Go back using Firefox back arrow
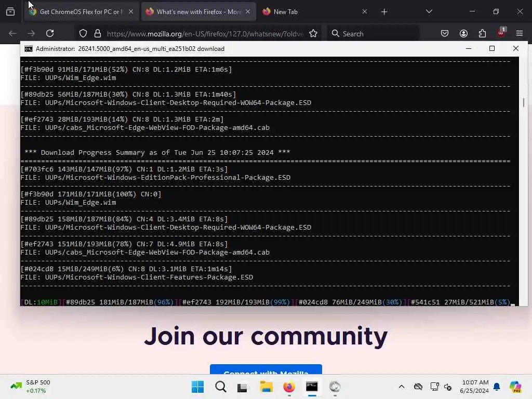The width and height of the screenshot is (532, 399). pos(12,34)
